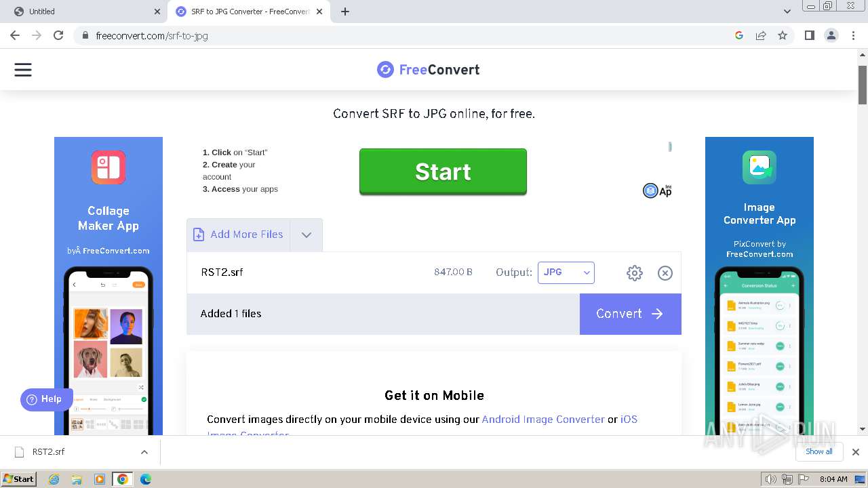This screenshot has height=488, width=868.
Task: Open the tab search chevron
Action: [787, 12]
